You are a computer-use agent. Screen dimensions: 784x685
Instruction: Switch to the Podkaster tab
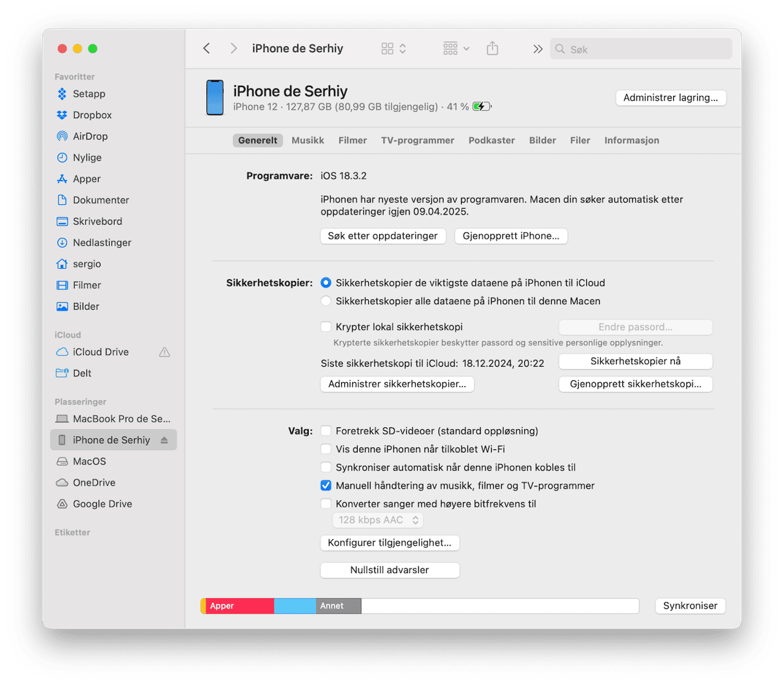(491, 140)
